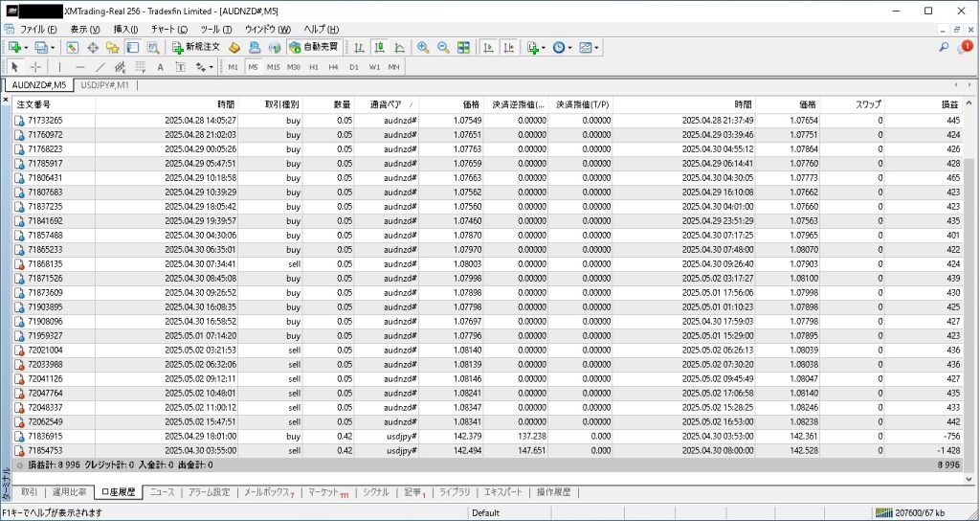Switch to the H1 timeframe
This screenshot has height=521, width=980.
pyautogui.click(x=313, y=67)
